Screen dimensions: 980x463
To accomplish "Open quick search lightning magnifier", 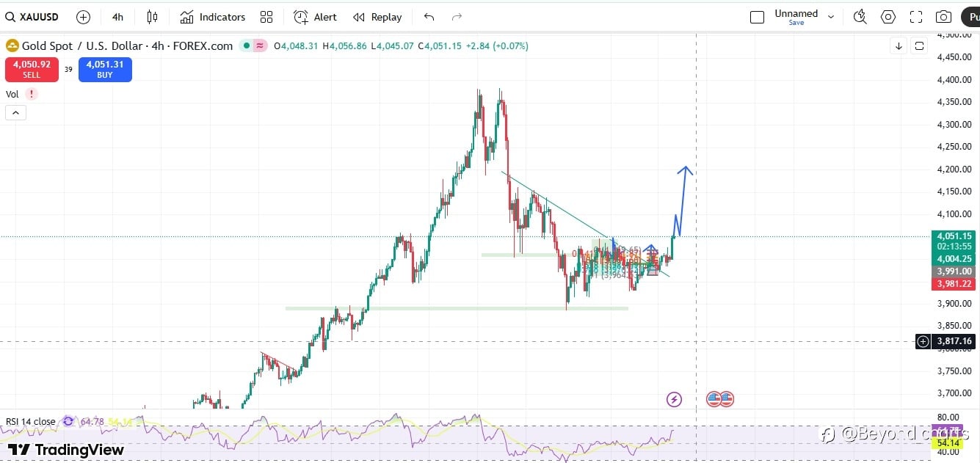I will click(860, 17).
